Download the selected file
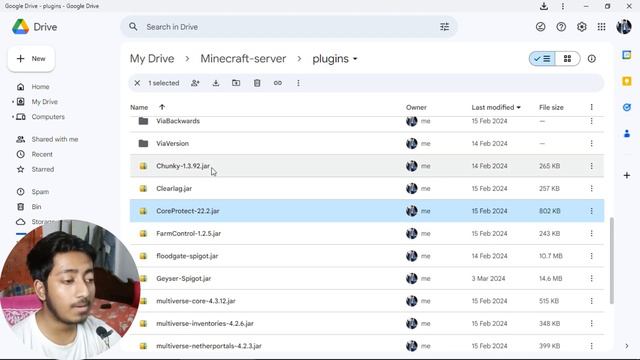The height and width of the screenshot is (360, 640). coord(216,83)
